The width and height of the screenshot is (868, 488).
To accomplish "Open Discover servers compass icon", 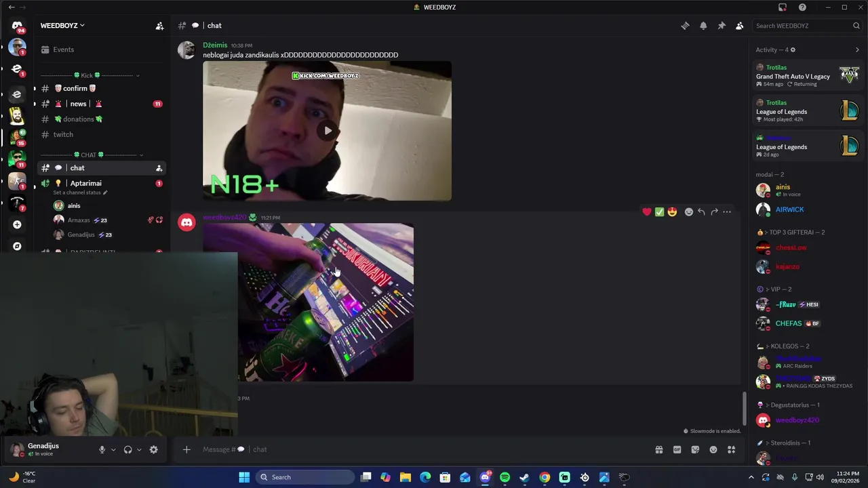I will point(17,246).
